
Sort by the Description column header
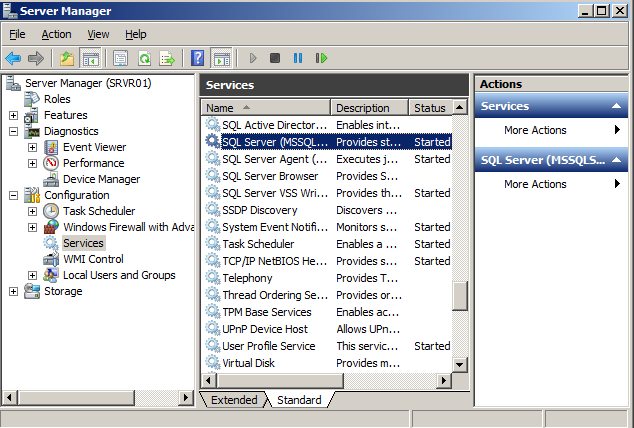tap(370, 108)
